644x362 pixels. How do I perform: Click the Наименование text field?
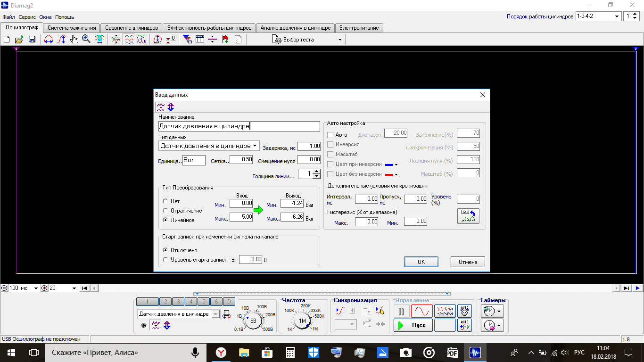coord(239,126)
